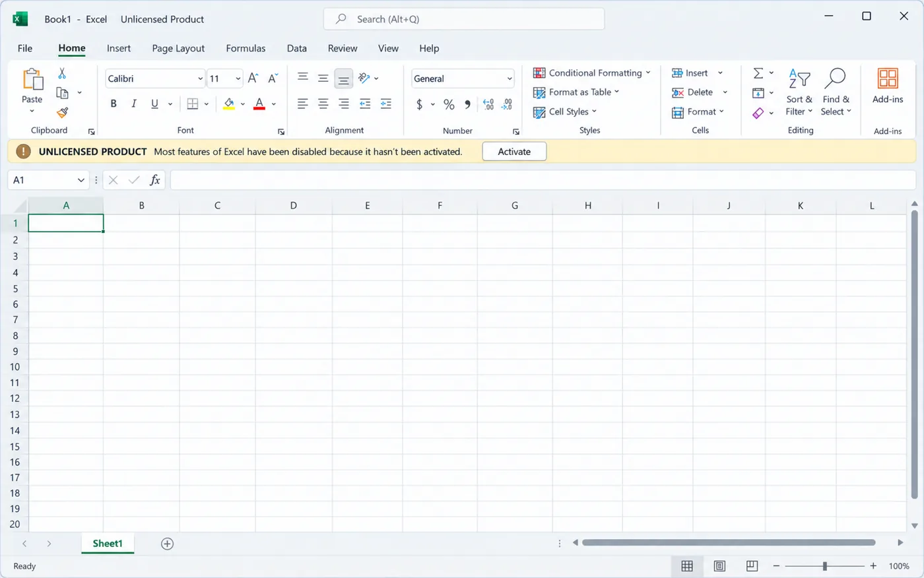Click the red Font Color swatch button
Viewport: 924px width, 578px height.
[x=259, y=104]
